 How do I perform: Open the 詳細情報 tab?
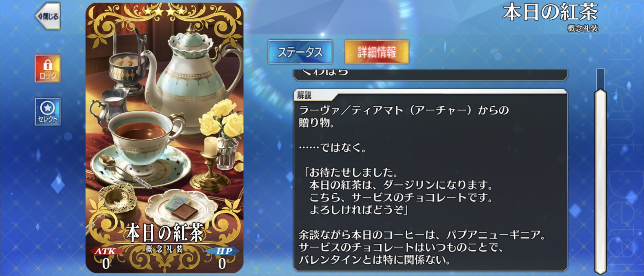tap(377, 52)
